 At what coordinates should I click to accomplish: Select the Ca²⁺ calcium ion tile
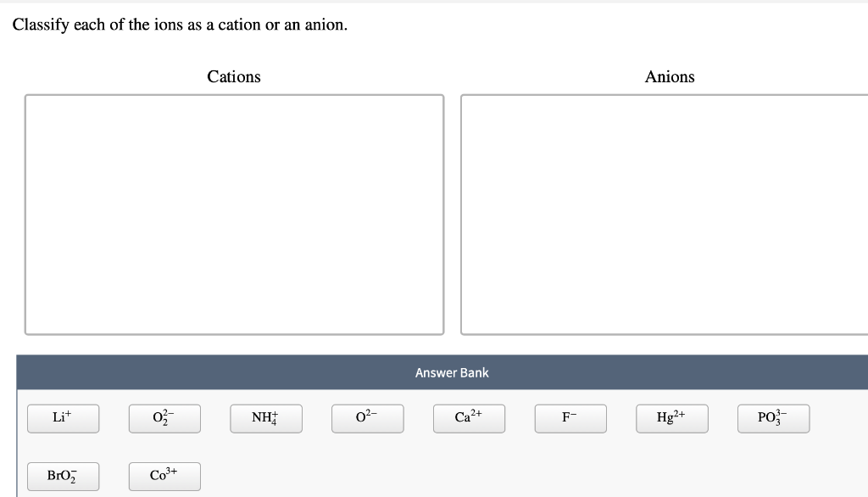click(469, 418)
